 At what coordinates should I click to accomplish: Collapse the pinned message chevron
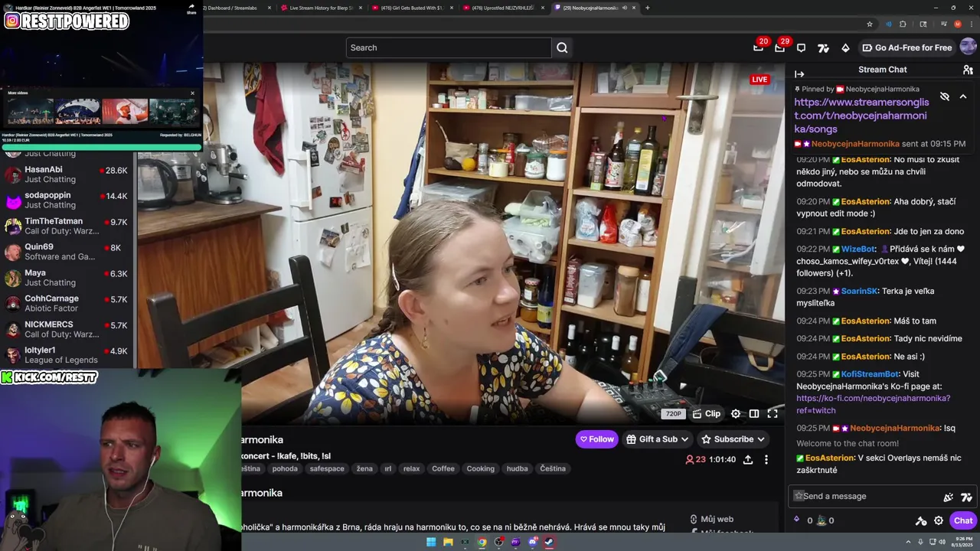tap(963, 96)
